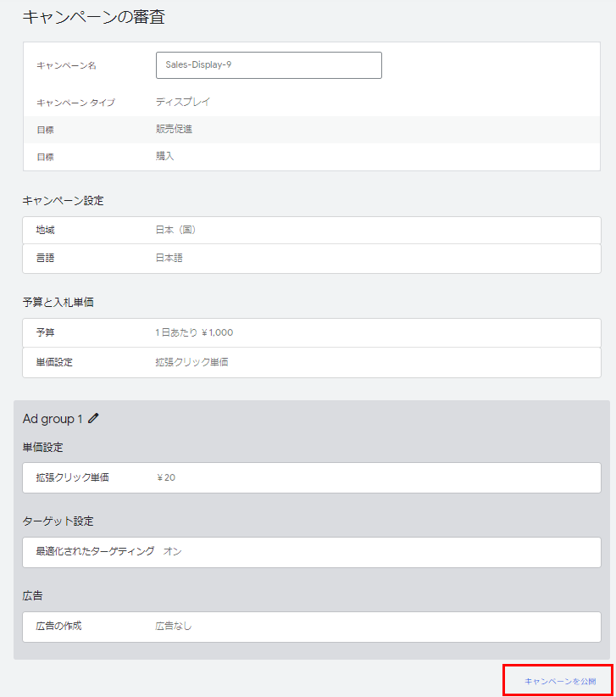Image resolution: width=616 pixels, height=697 pixels.
Task: Open the 広告の作成 row showing 広告なし
Action: pos(311,627)
